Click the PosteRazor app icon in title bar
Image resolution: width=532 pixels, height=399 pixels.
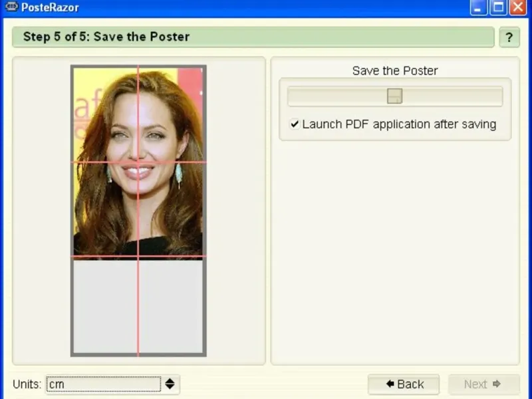[11, 7]
